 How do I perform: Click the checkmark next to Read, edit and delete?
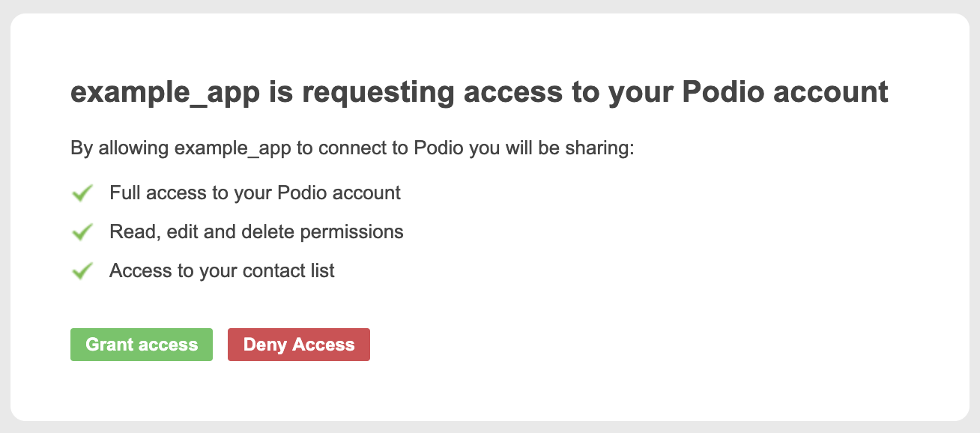tap(82, 232)
